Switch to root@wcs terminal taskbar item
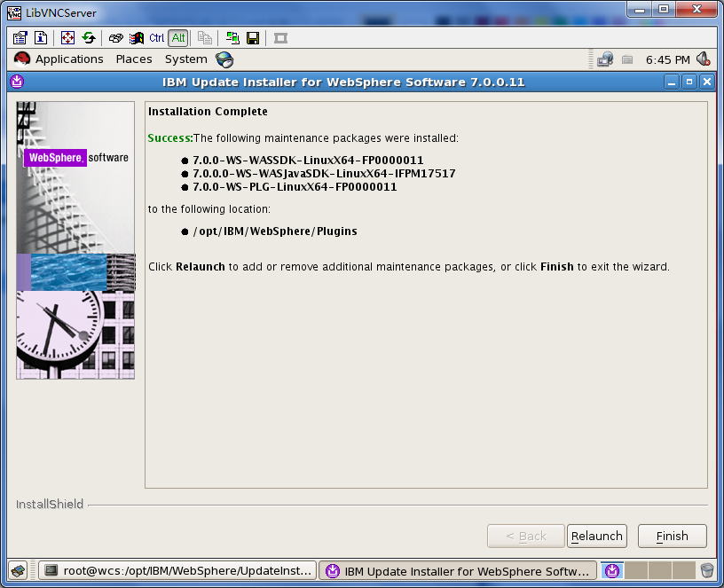 [x=177, y=571]
